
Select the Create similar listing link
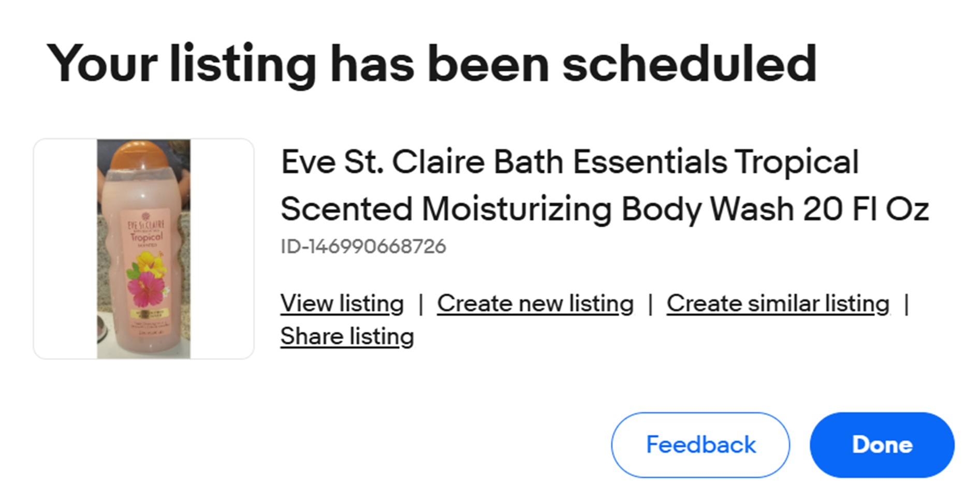coord(778,304)
